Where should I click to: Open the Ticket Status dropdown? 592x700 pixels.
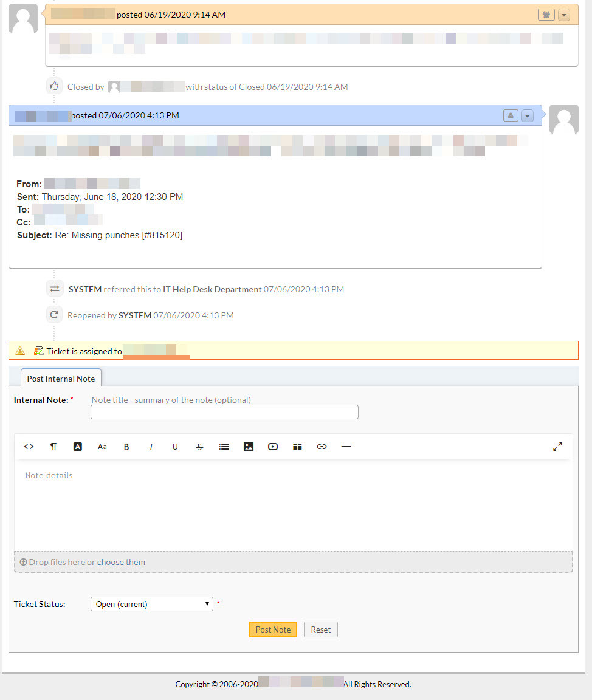tap(152, 604)
